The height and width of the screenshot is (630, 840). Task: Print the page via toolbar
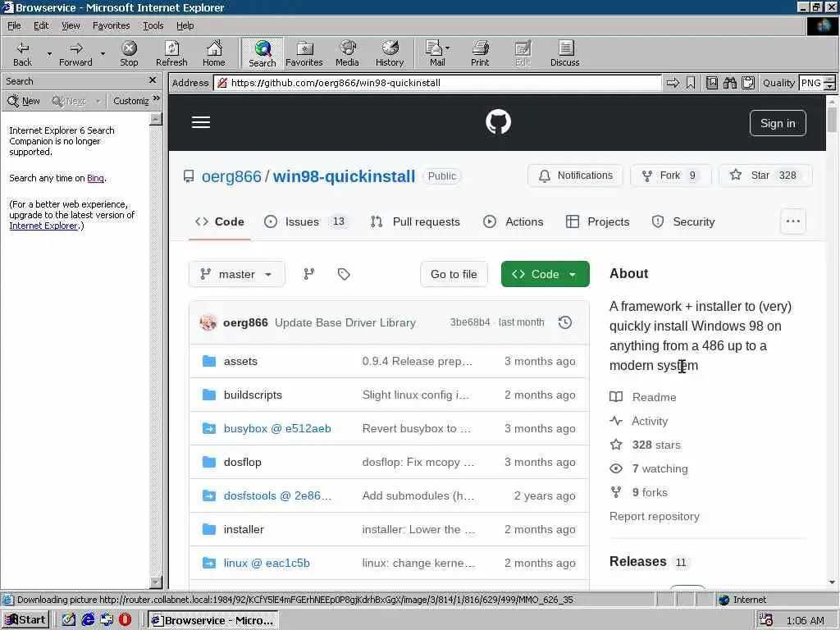click(480, 53)
